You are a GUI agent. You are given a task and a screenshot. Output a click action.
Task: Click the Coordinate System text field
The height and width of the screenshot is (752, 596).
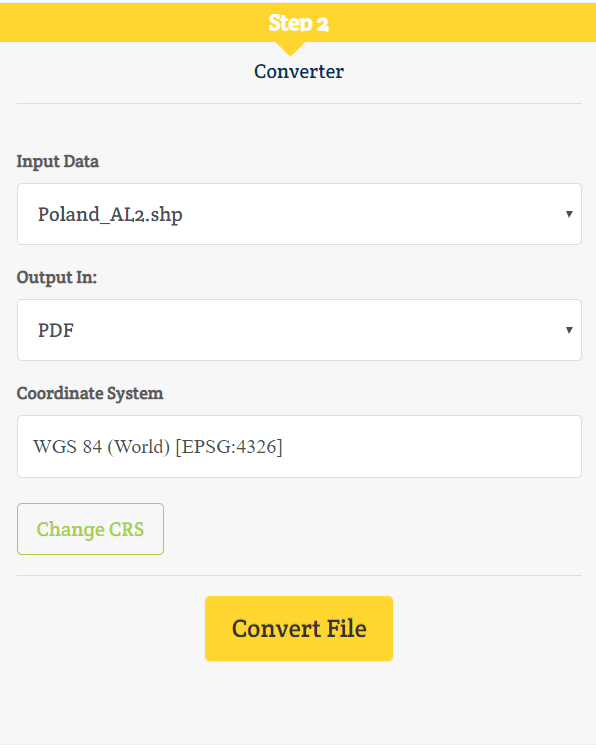299,446
